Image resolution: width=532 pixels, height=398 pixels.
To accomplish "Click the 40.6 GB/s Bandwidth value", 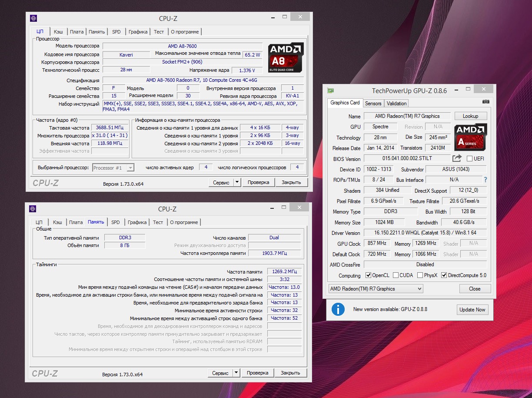I will pos(464,222).
